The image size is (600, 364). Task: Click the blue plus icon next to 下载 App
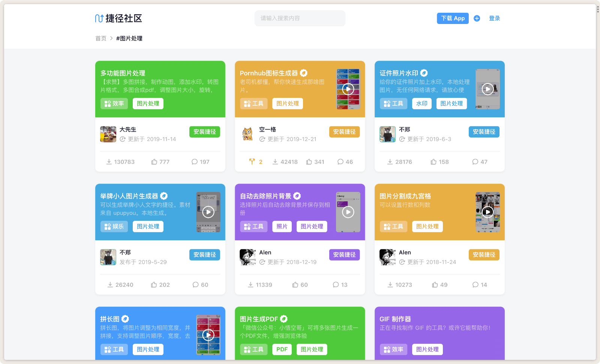click(x=477, y=18)
